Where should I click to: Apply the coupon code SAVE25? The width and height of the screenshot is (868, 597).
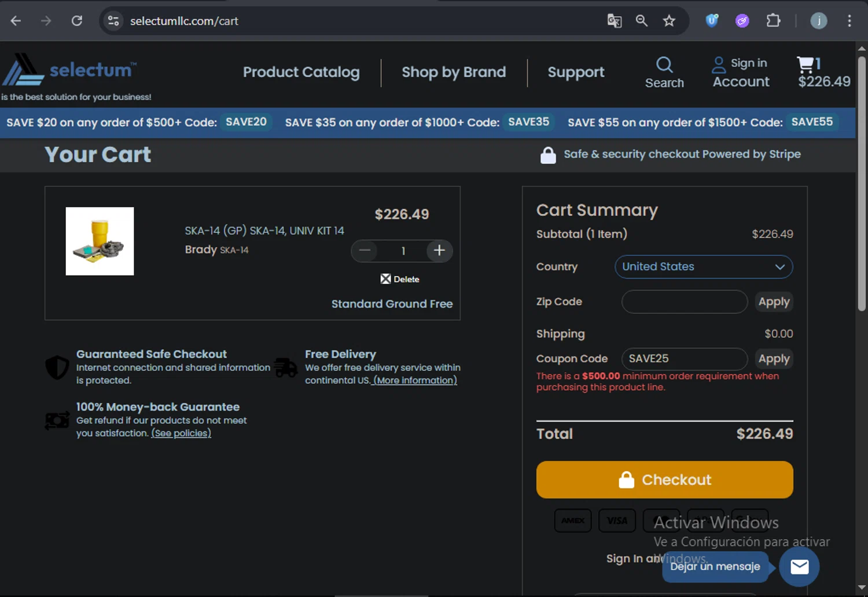[774, 359]
